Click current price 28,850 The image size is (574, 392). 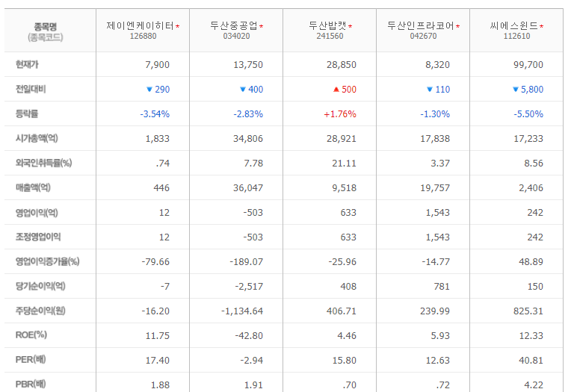coord(342,65)
